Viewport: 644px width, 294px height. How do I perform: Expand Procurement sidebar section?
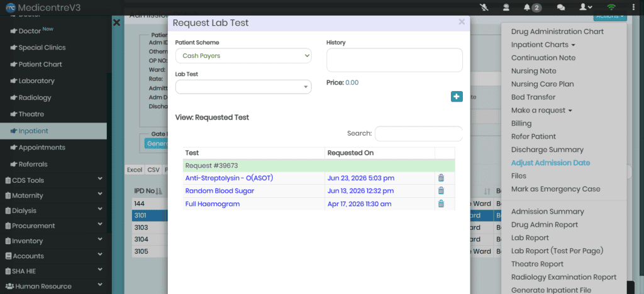coord(53,226)
